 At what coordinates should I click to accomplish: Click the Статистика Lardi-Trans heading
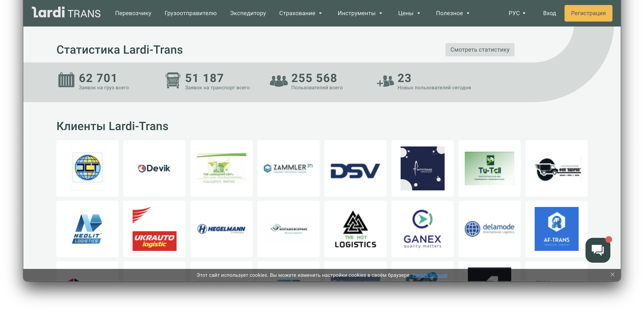click(120, 50)
